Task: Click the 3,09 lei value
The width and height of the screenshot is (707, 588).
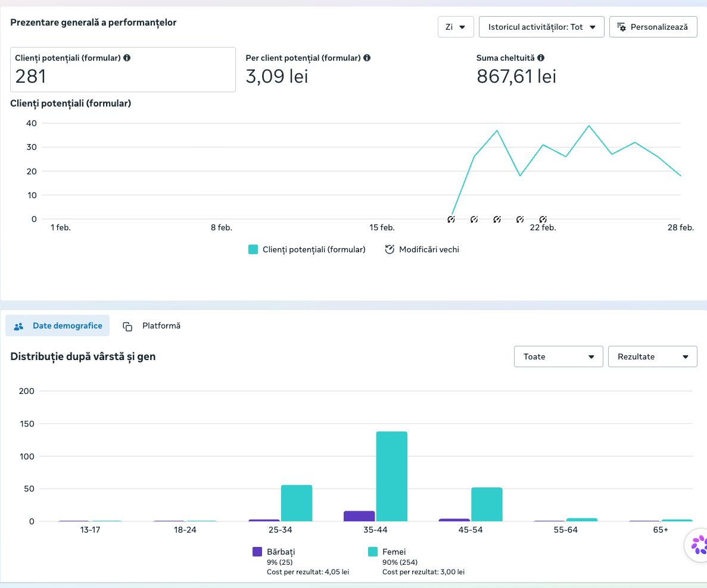Action: [x=277, y=76]
